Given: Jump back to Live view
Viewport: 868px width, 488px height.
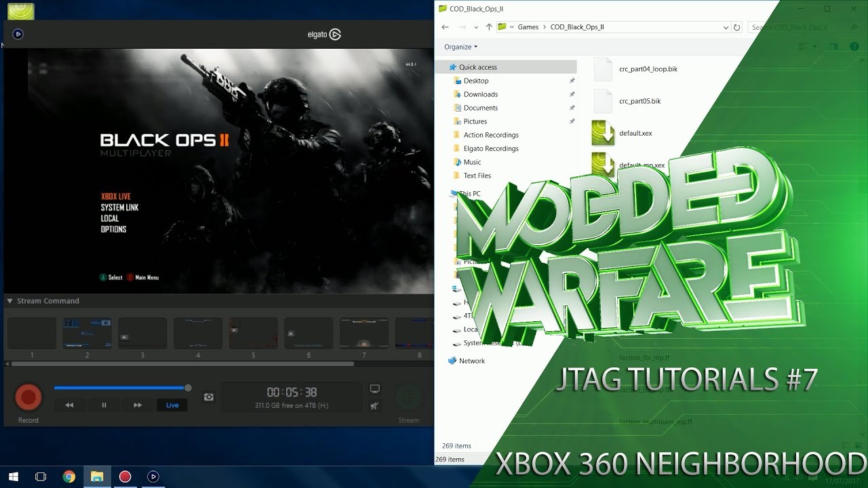Looking at the screenshot, I should [172, 405].
